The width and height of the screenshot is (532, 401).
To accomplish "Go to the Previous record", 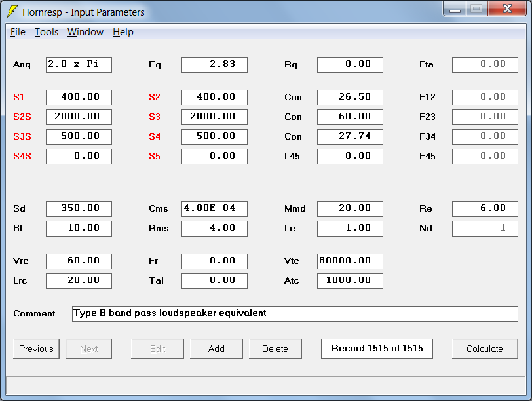I will (x=36, y=349).
